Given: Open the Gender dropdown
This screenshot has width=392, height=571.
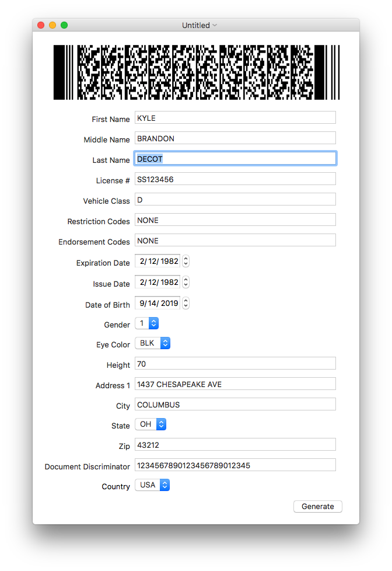Looking at the screenshot, I should pyautogui.click(x=146, y=323).
